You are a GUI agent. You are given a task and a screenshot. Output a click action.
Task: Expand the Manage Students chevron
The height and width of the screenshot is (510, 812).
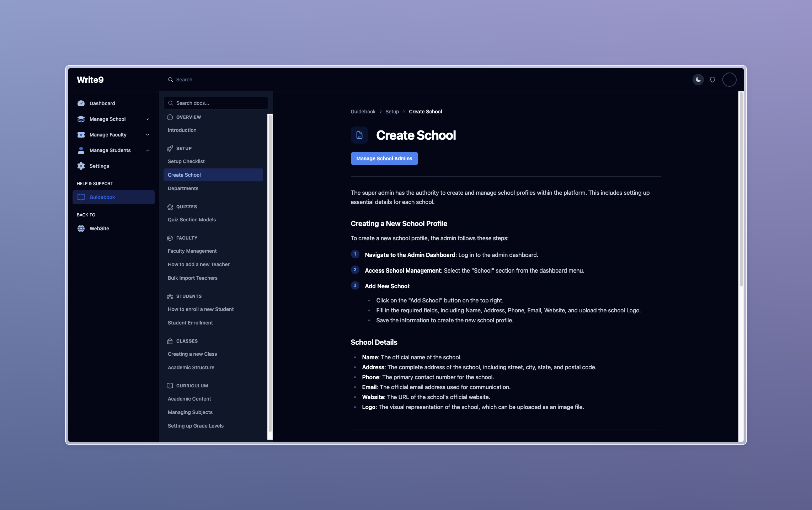pyautogui.click(x=147, y=151)
